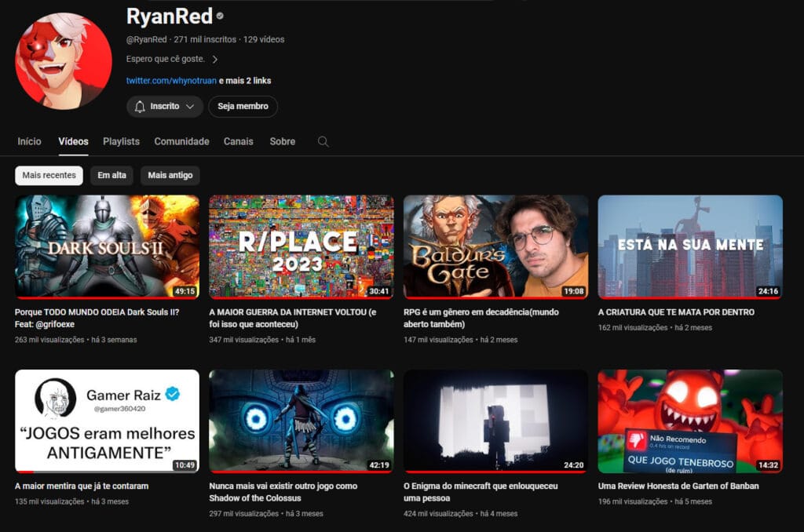The height and width of the screenshot is (532, 804).
Task: Click the notification bell icon on Inscrito
Action: [140, 107]
